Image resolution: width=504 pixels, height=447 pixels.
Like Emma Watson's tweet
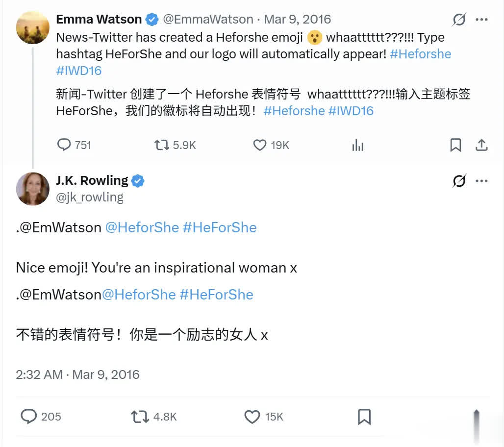click(x=259, y=145)
